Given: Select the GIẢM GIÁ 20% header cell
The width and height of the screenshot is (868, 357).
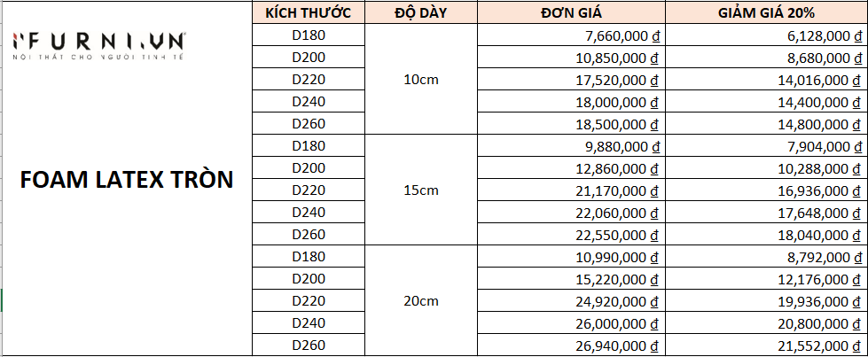Looking at the screenshot, I should [766, 12].
